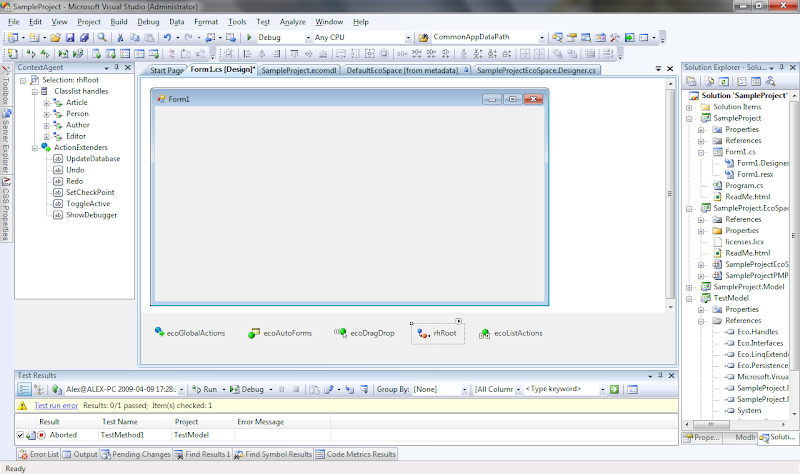
Task: Click the Align Lefts layout icon
Action: (x=247, y=54)
